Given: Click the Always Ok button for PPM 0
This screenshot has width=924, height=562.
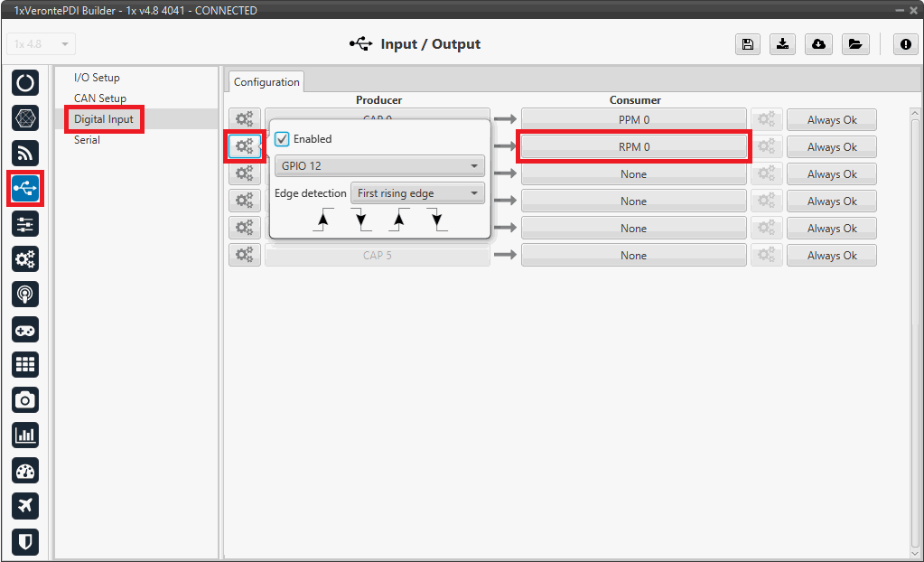Looking at the screenshot, I should (831, 119).
